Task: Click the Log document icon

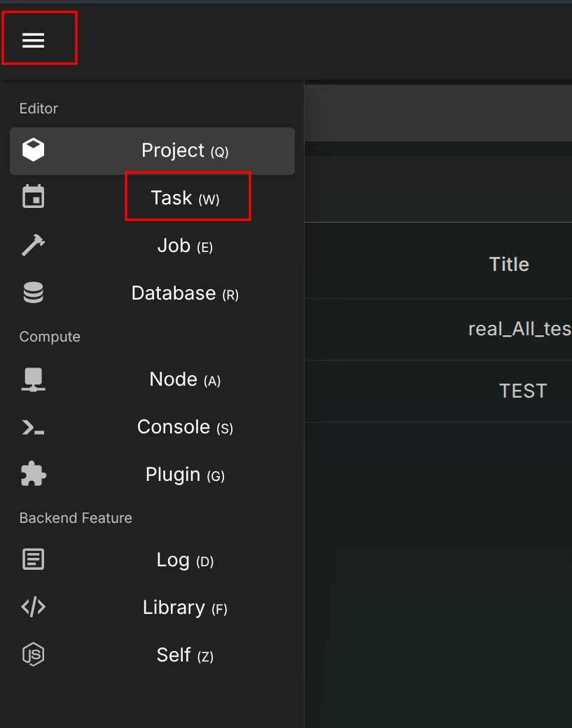Action: coord(34,560)
